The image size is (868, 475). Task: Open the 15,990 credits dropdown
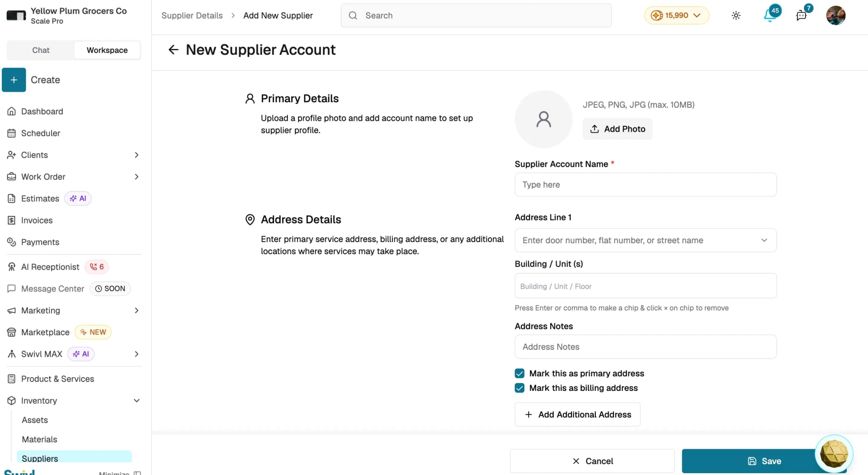(676, 15)
